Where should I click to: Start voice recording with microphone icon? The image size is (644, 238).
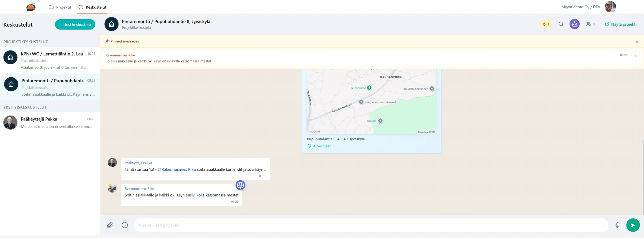617,225
